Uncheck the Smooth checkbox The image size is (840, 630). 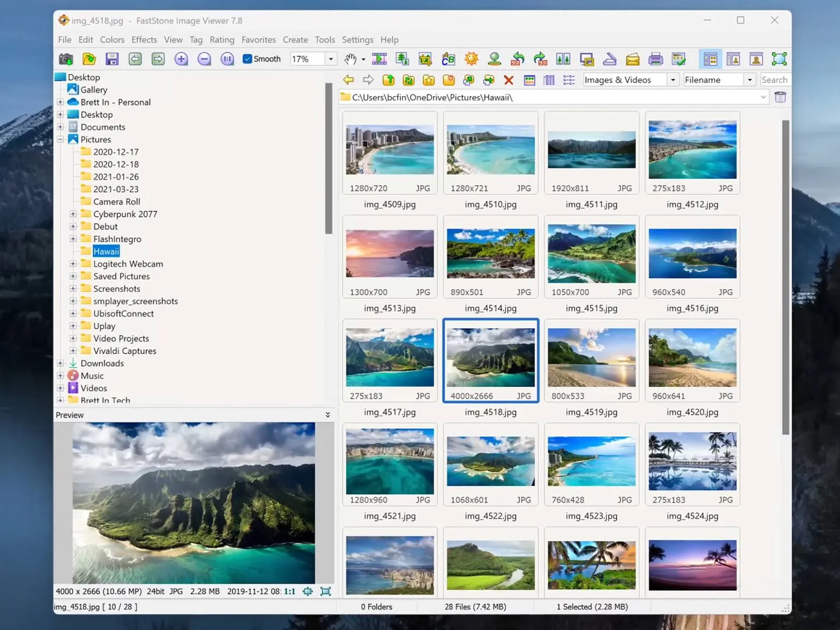coord(247,59)
